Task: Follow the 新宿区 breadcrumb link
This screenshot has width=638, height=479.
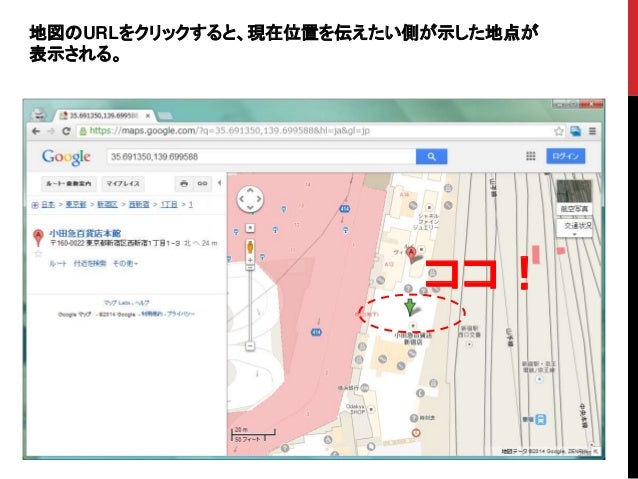Action: (107, 204)
